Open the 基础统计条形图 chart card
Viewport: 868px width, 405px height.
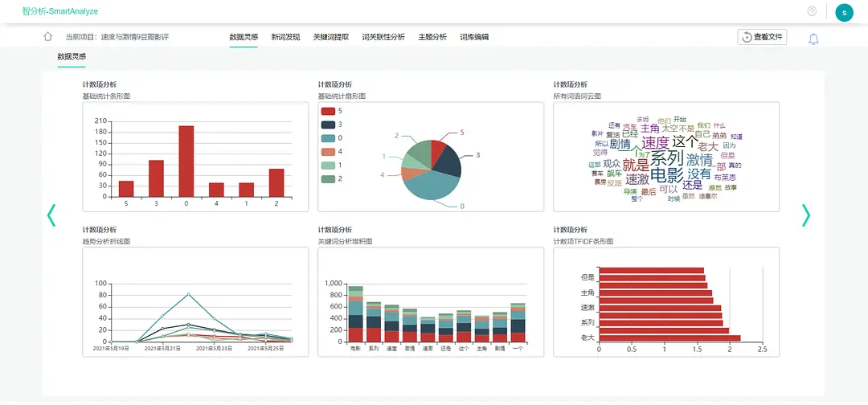click(195, 157)
